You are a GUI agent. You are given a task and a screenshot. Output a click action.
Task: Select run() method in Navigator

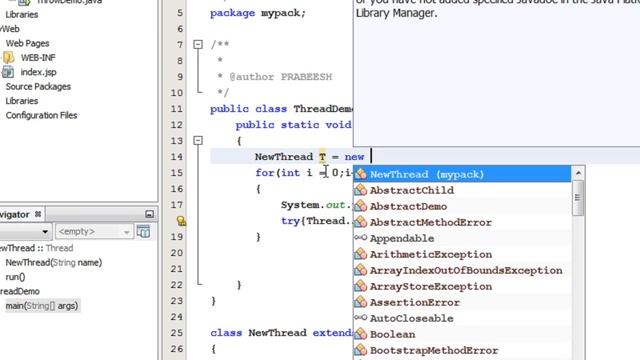[x=15, y=277]
